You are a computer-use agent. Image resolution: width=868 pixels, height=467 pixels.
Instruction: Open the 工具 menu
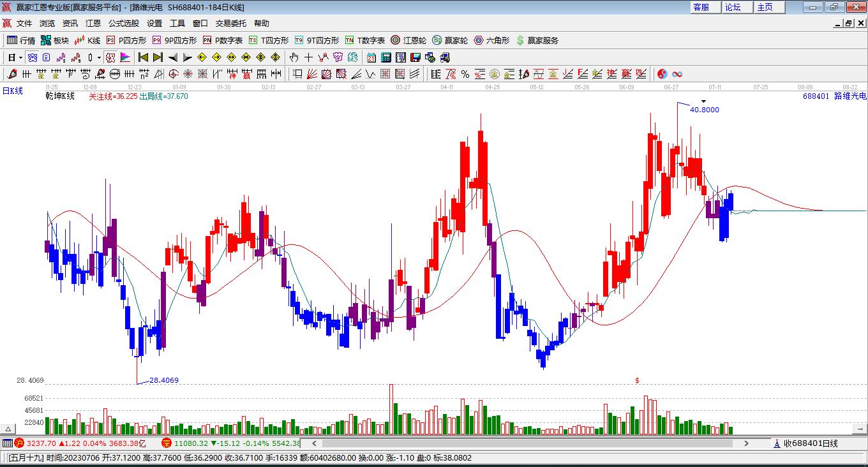click(177, 23)
